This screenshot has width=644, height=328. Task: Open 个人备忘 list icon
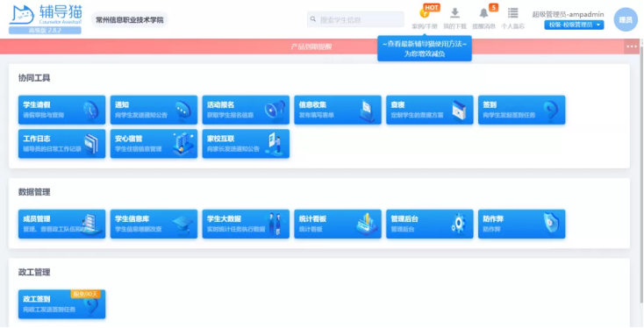512,18
